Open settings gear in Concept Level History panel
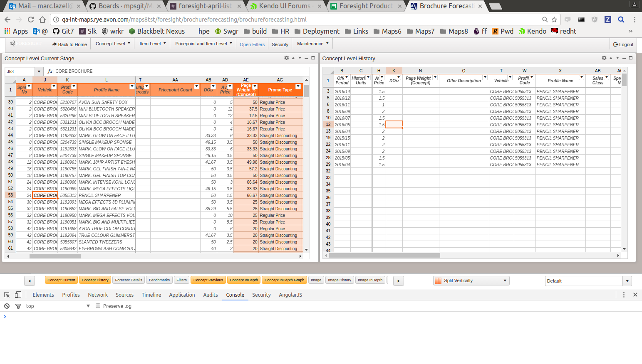This screenshot has height=364, width=642. [x=604, y=58]
